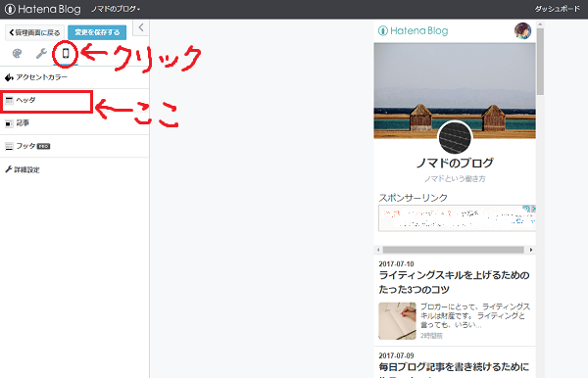The height and width of the screenshot is (378, 588).
Task: Click the フッタ layout icon
Action: point(9,146)
